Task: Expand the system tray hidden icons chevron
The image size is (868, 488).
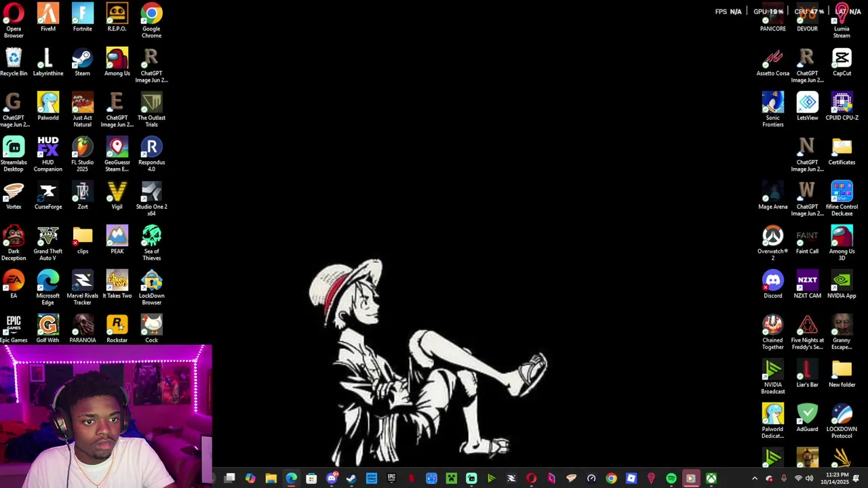Action: (x=755, y=479)
